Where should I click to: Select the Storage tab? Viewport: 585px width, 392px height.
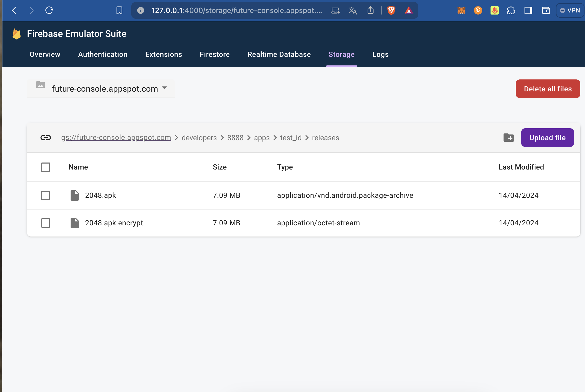(342, 54)
